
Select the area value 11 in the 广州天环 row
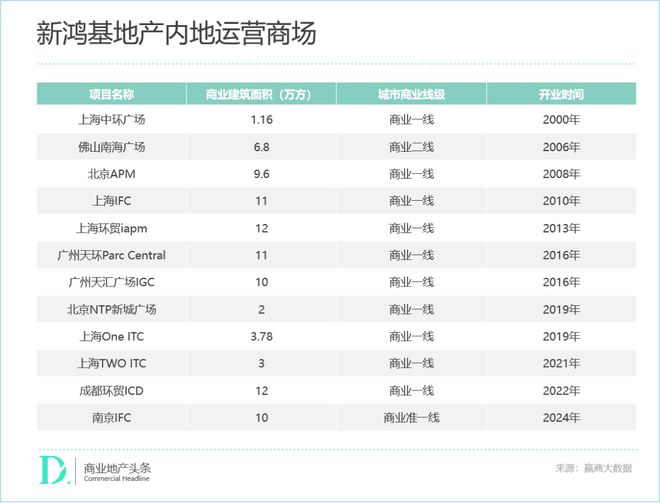[261, 255]
